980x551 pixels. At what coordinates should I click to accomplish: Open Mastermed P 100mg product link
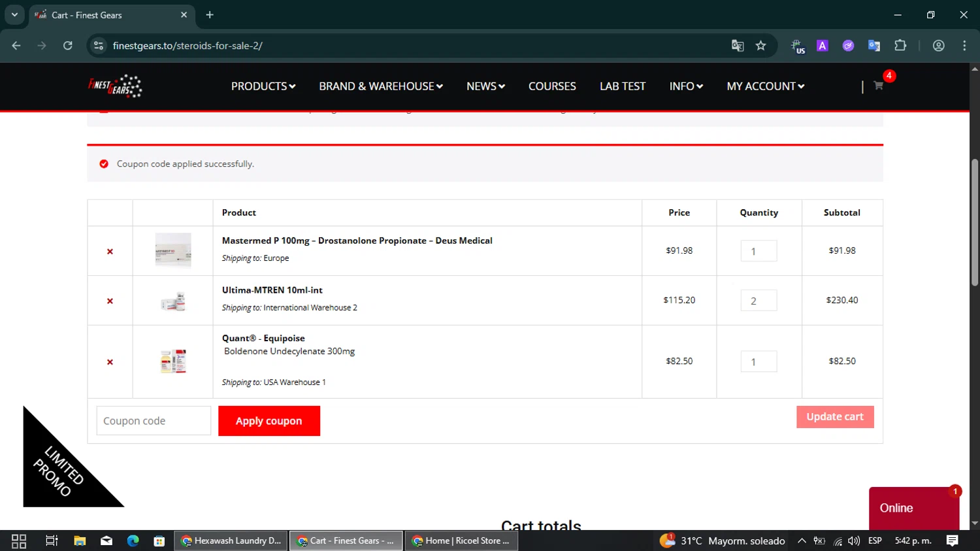[x=357, y=241]
